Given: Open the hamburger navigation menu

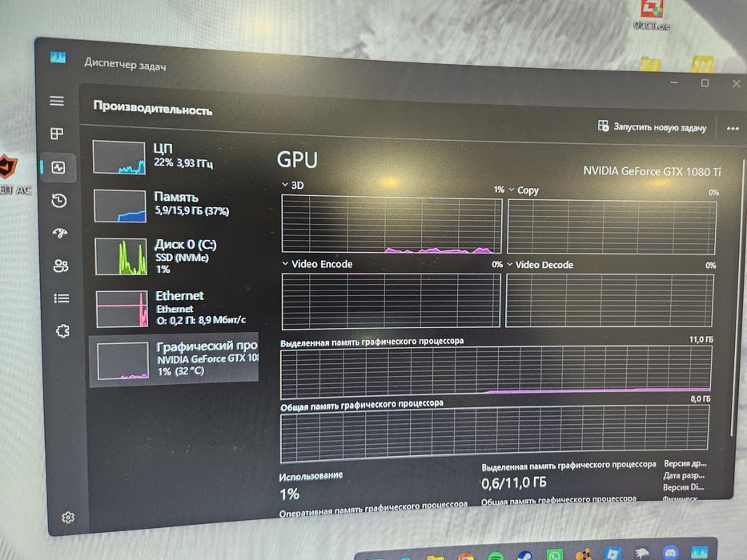Looking at the screenshot, I should point(57,101).
